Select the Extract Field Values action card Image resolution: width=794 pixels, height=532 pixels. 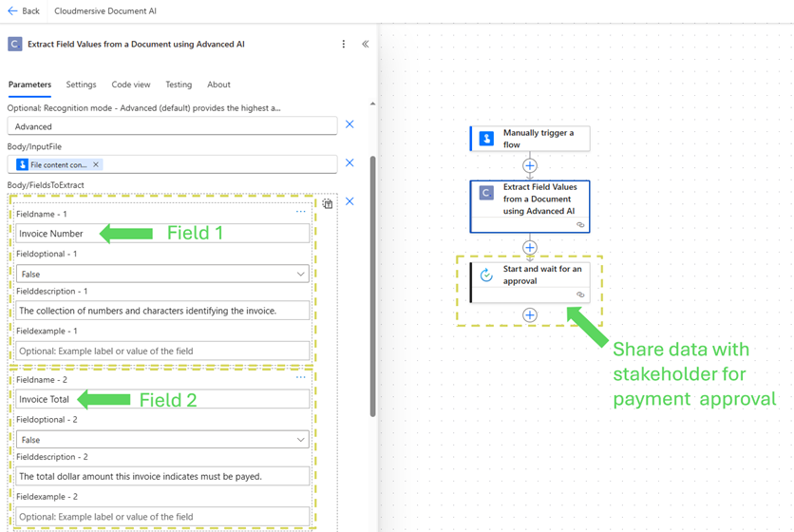click(x=530, y=206)
